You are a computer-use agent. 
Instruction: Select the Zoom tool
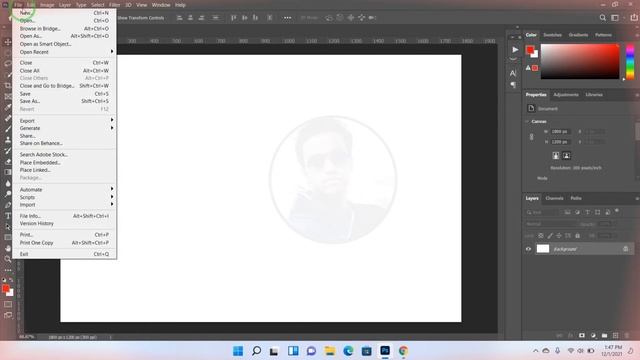8,259
